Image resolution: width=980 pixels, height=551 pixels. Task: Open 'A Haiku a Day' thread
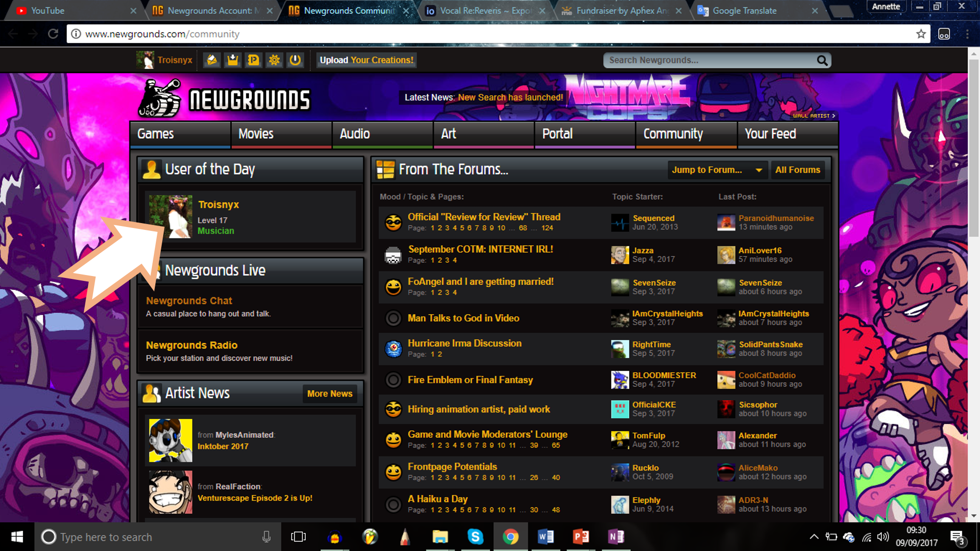[x=438, y=499]
